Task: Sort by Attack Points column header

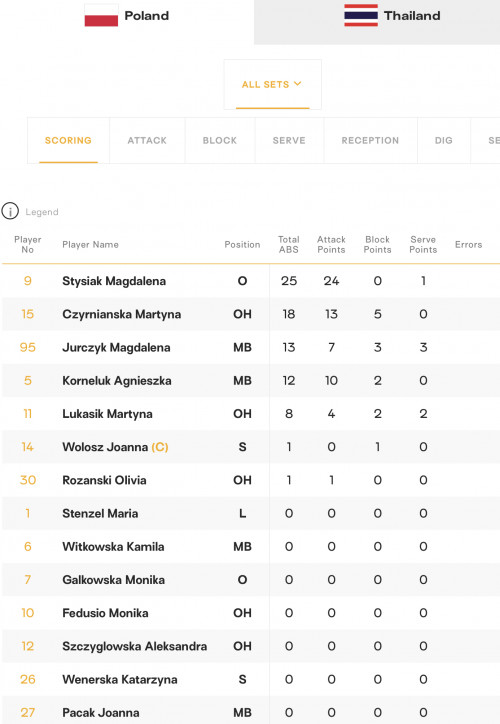Action: [x=331, y=245]
